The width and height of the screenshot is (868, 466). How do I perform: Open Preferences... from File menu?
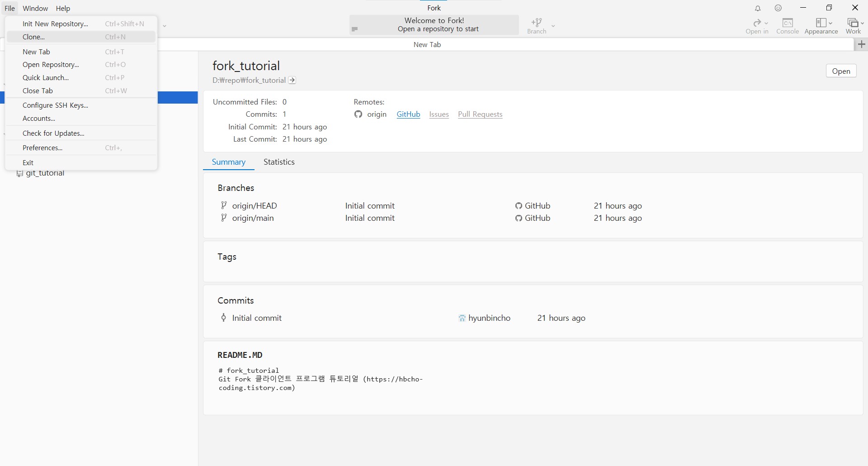pyautogui.click(x=81, y=147)
